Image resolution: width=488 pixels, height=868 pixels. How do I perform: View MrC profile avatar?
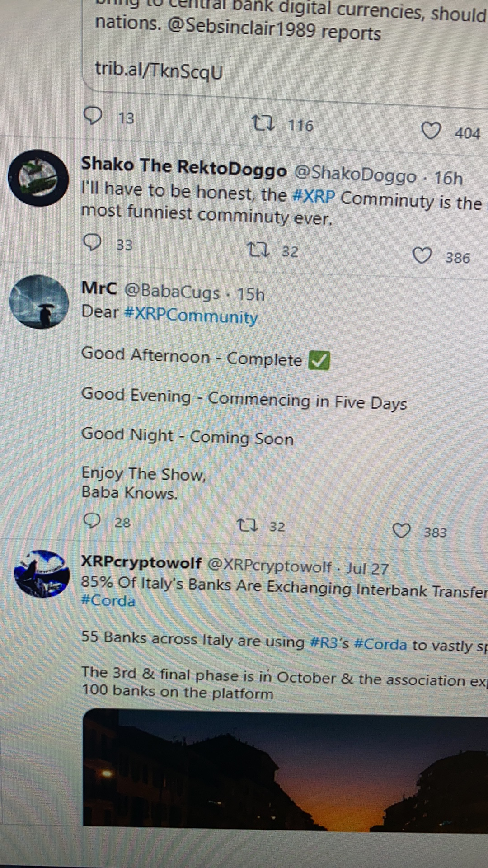point(39,302)
